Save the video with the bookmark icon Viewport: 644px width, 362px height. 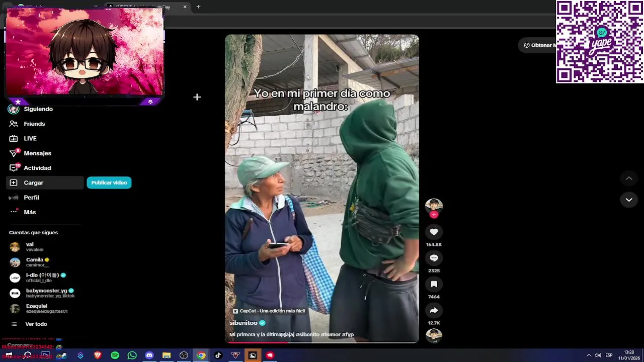434,284
